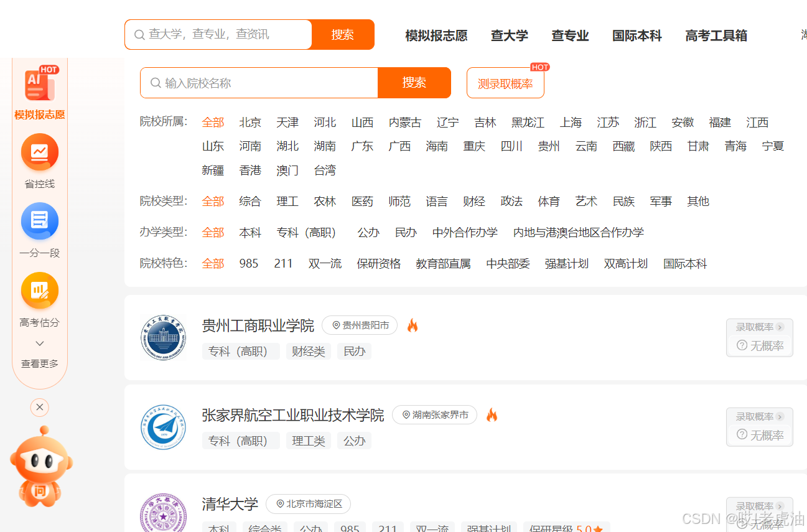Select 综合 in 院校类型 filter
The height and width of the screenshot is (532, 807).
pyautogui.click(x=250, y=202)
